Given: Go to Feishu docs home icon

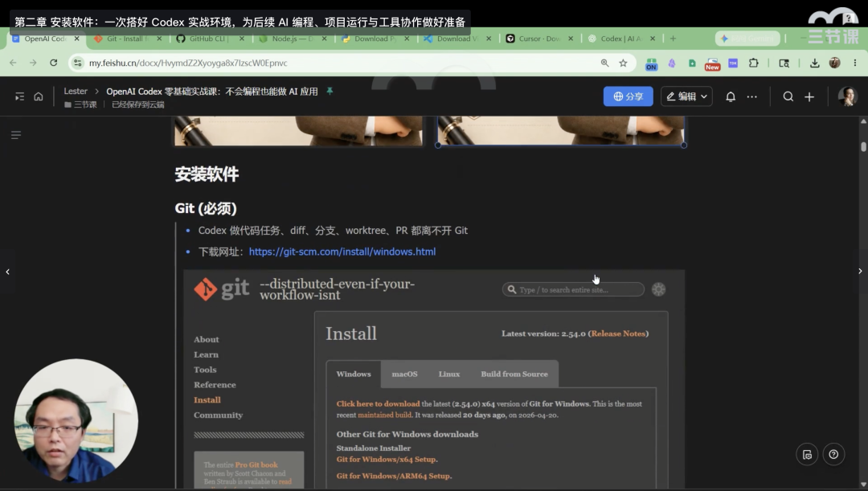Looking at the screenshot, I should (x=39, y=97).
